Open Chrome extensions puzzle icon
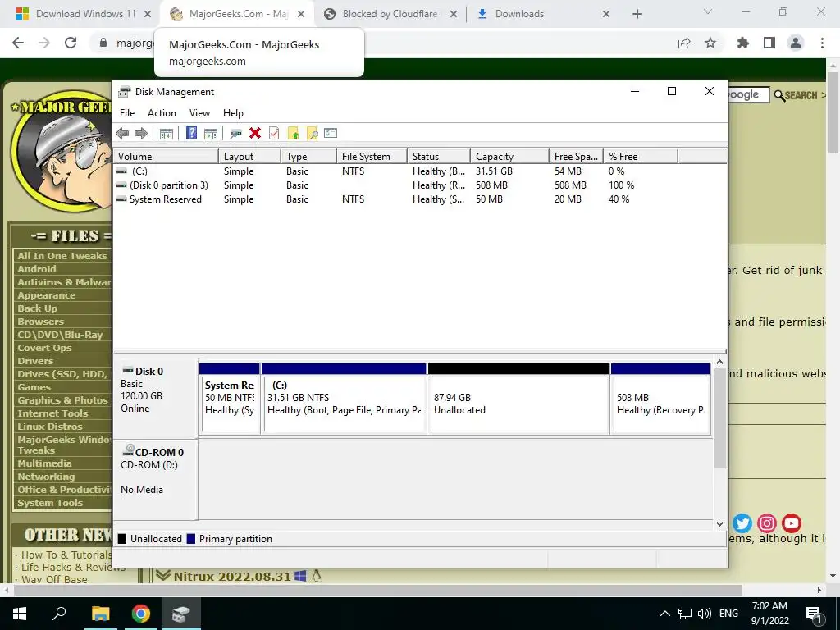Image resolution: width=840 pixels, height=630 pixels. 743,43
